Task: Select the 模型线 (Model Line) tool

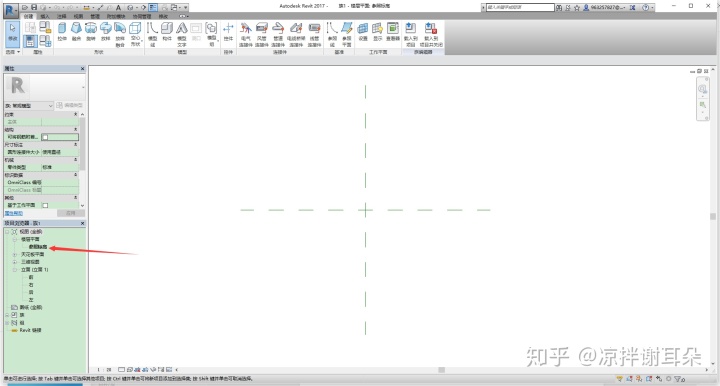Action: click(152, 34)
